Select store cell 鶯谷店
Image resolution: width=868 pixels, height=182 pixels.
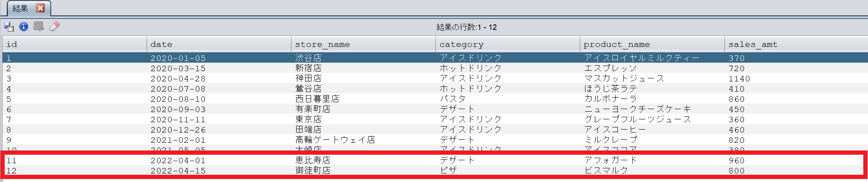tap(309, 89)
